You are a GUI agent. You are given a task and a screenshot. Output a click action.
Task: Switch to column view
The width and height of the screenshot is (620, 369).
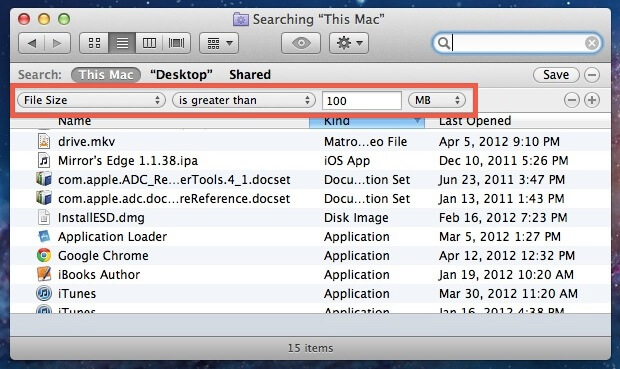149,43
